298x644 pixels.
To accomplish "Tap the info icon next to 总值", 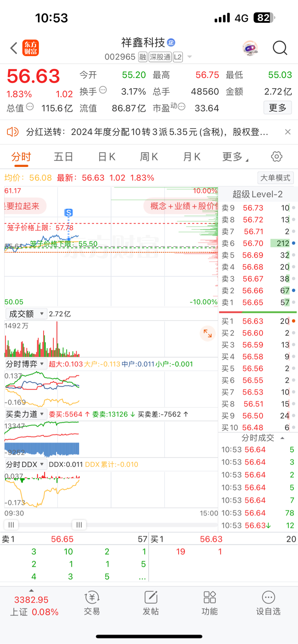I will (30, 107).
